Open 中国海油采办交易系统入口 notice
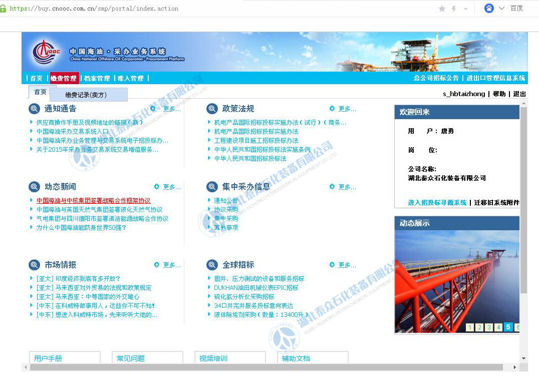 [x=72, y=132]
